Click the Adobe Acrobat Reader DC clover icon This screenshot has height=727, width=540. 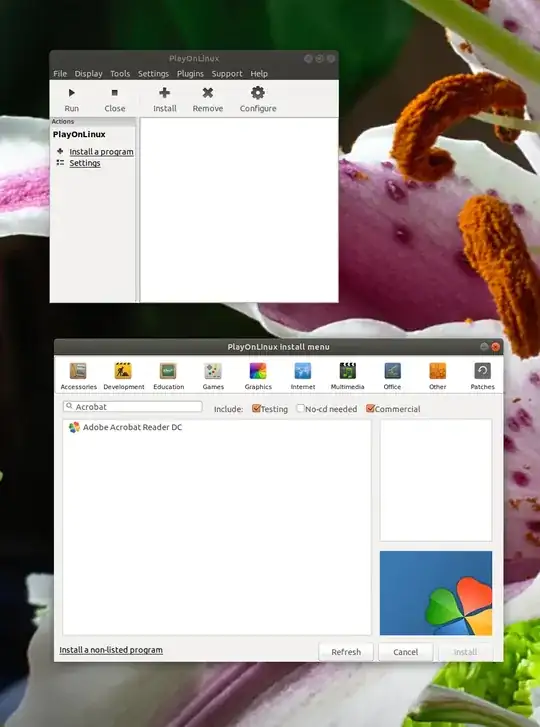click(x=74, y=427)
